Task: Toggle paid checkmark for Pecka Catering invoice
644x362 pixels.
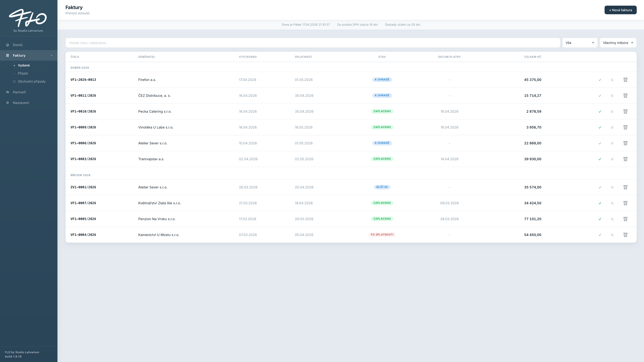Action: [x=600, y=112]
